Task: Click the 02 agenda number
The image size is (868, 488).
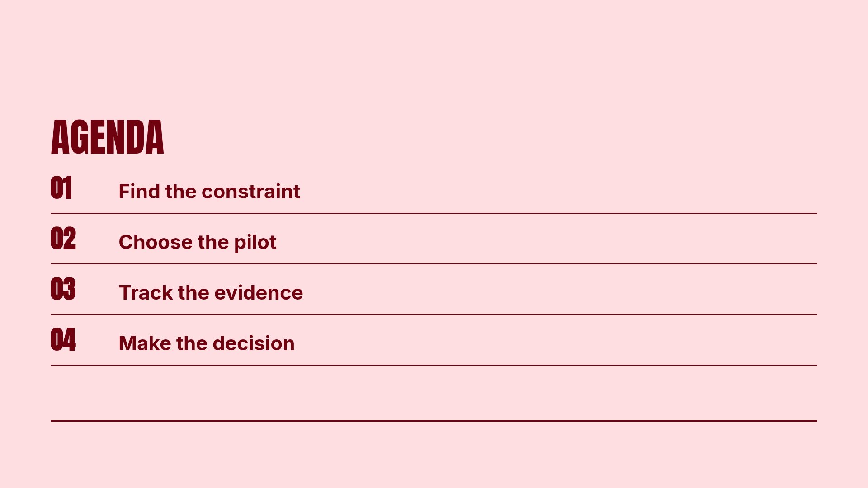Action: point(63,239)
